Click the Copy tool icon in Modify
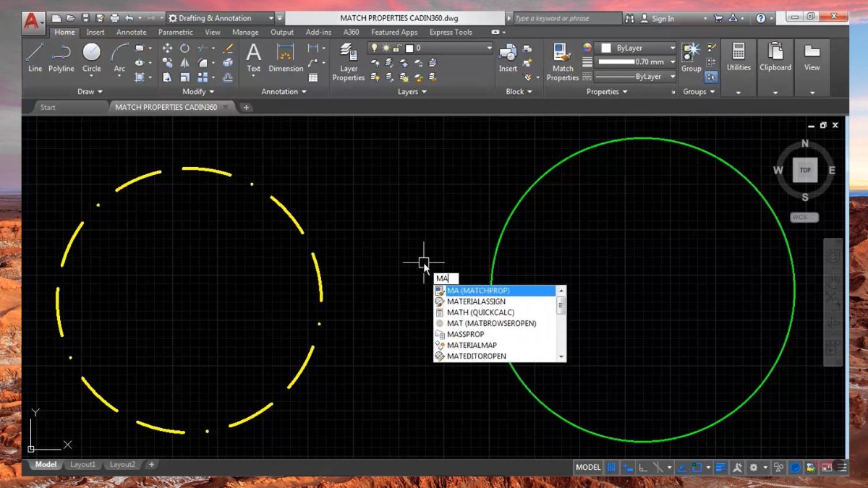This screenshot has width=868, height=488. pos(167,63)
